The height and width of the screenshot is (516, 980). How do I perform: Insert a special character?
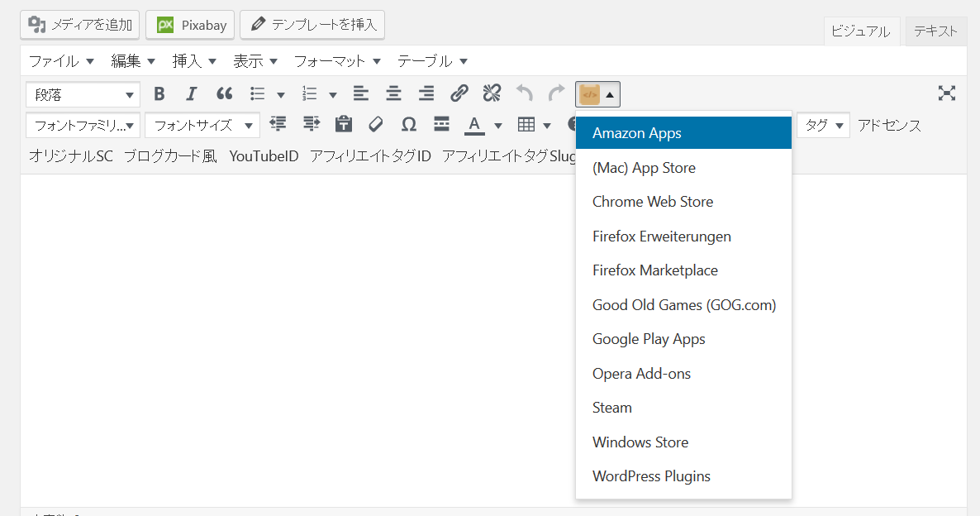coord(408,125)
